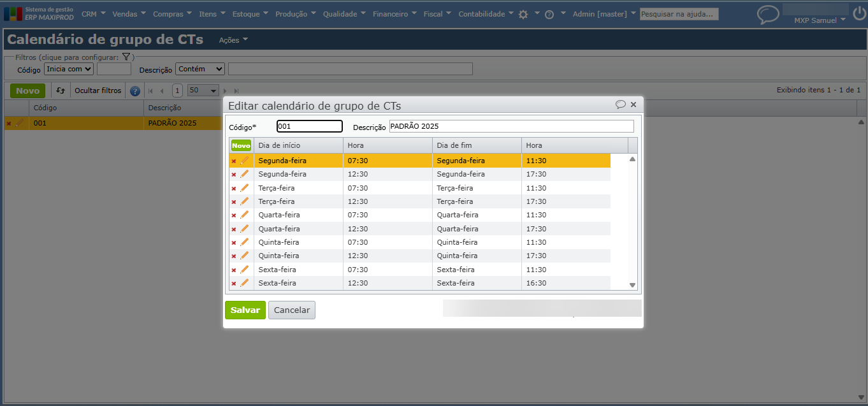Edit the Quarta-feira 12:30 row
The height and width of the screenshot is (406, 868).
click(x=245, y=229)
